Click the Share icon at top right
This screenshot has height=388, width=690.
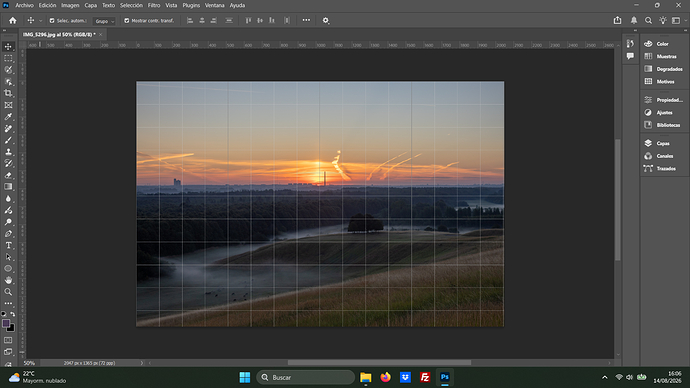tap(617, 20)
